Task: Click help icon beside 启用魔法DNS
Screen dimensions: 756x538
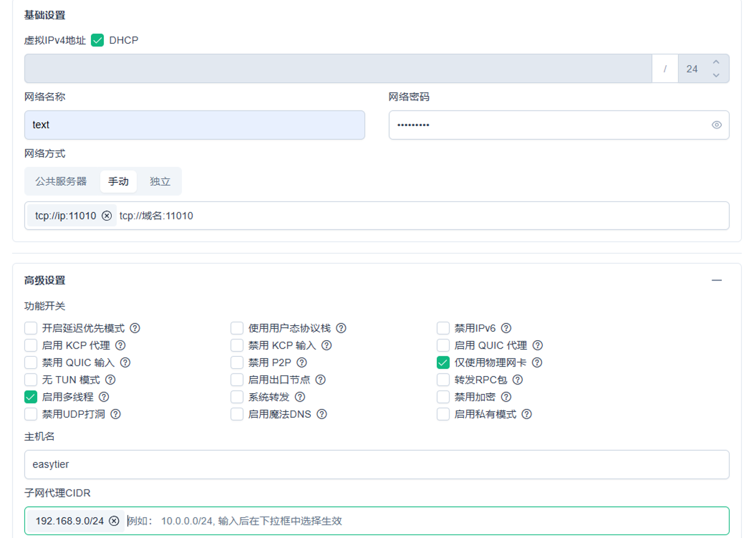Action: click(322, 414)
